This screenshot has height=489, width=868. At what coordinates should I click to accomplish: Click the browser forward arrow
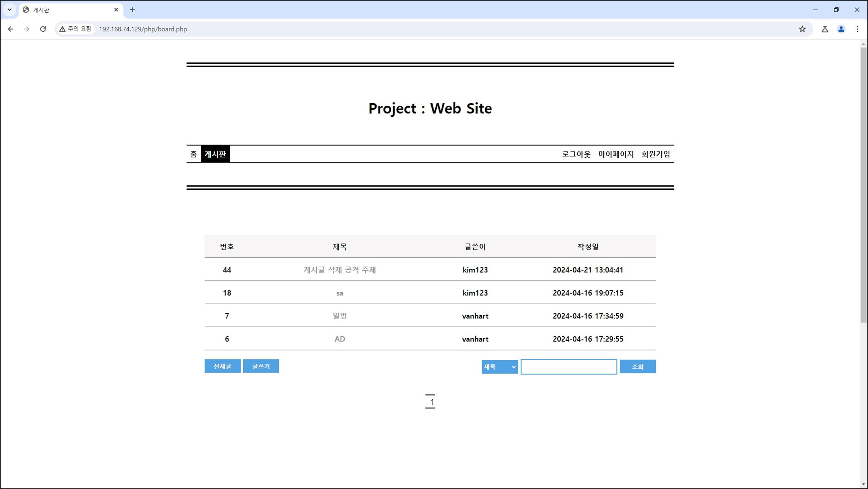click(x=27, y=29)
